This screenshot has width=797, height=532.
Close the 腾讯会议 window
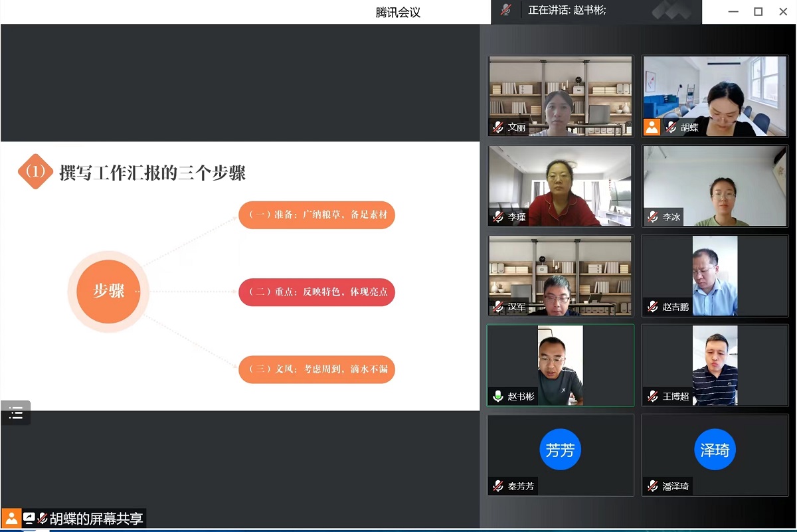click(783, 11)
